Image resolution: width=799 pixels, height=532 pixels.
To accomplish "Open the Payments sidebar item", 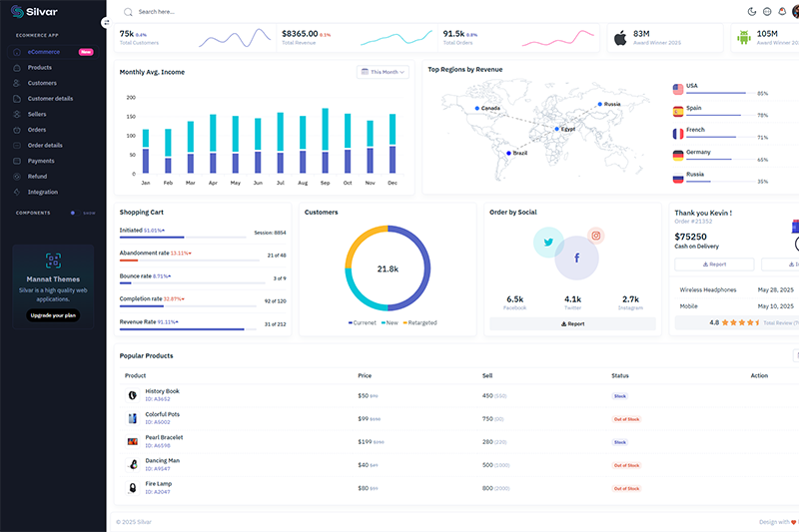I will point(41,161).
